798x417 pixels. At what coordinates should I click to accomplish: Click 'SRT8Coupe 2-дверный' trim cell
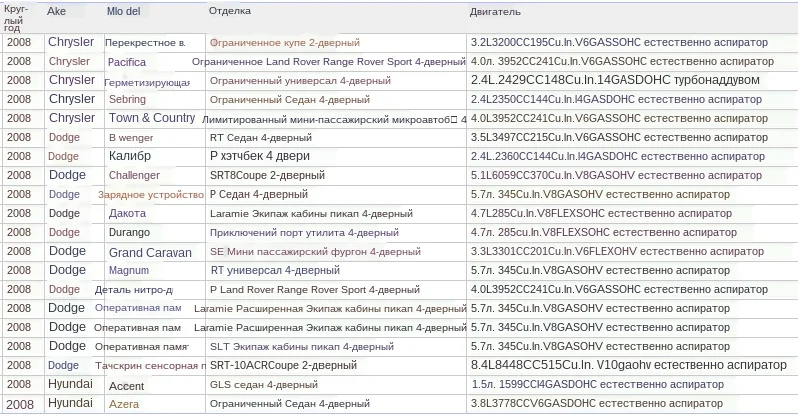click(267, 176)
